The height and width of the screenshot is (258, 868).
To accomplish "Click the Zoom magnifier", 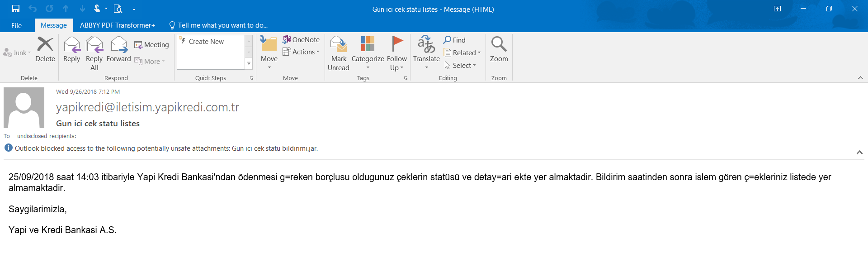I will (499, 49).
